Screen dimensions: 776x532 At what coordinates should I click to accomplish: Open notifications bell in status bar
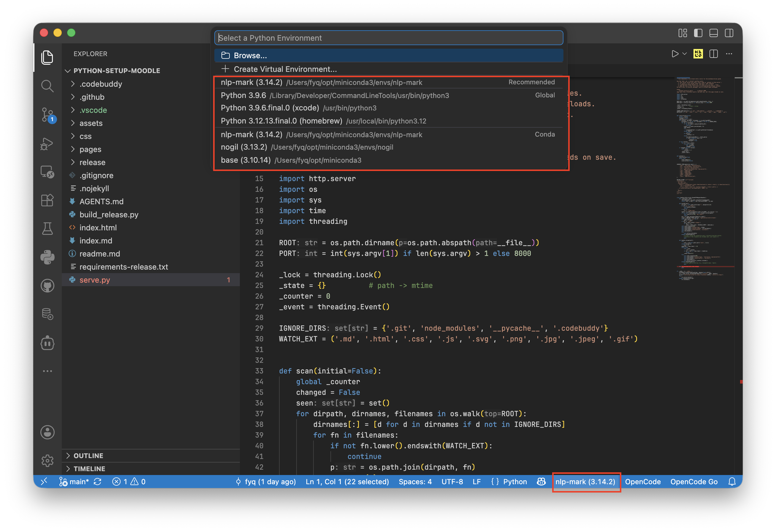click(732, 482)
